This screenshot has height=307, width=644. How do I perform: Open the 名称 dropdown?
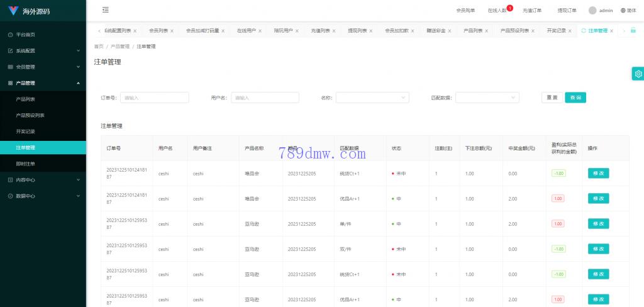(x=372, y=98)
